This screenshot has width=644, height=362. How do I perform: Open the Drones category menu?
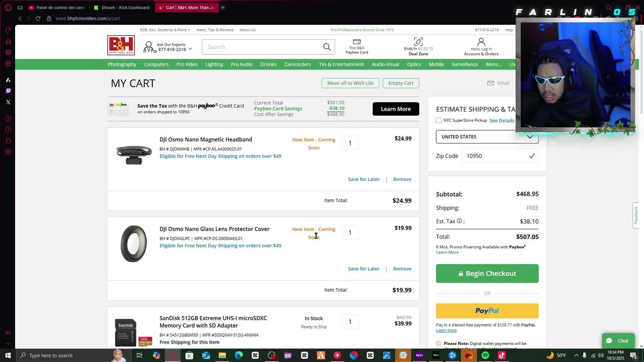click(268, 64)
